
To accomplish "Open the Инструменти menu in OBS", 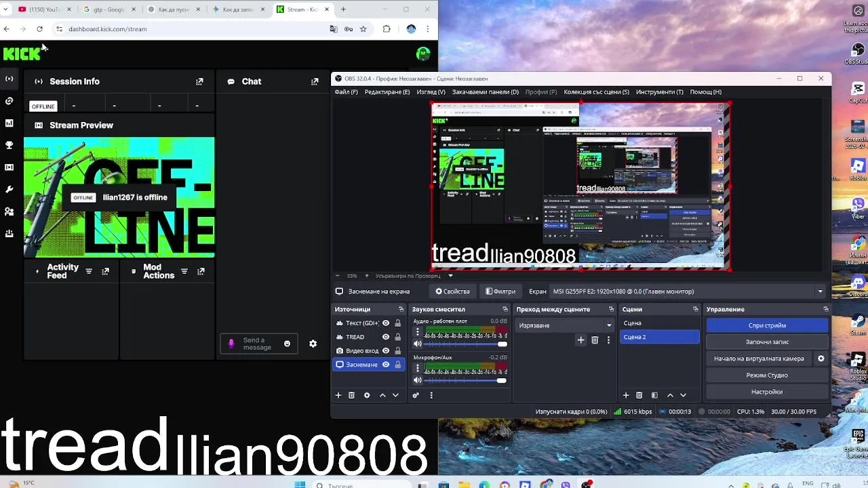I will click(660, 92).
